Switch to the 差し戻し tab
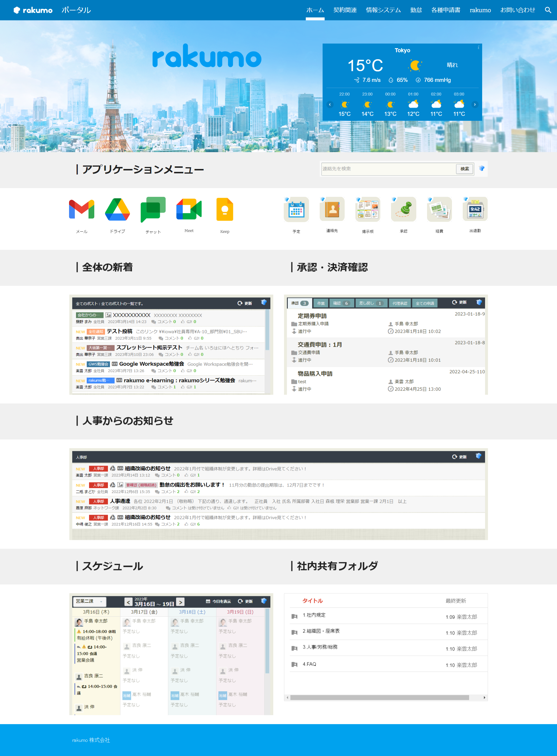557x756 pixels. 371,303
